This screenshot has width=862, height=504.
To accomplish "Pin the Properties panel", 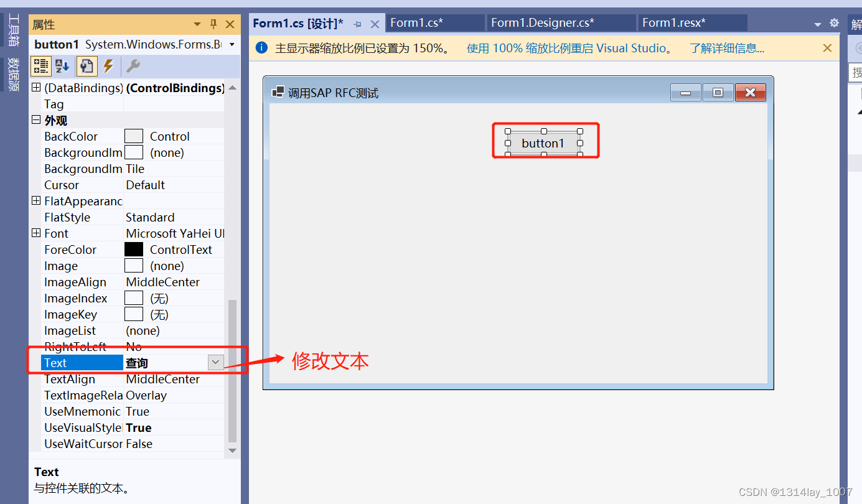I will (213, 24).
